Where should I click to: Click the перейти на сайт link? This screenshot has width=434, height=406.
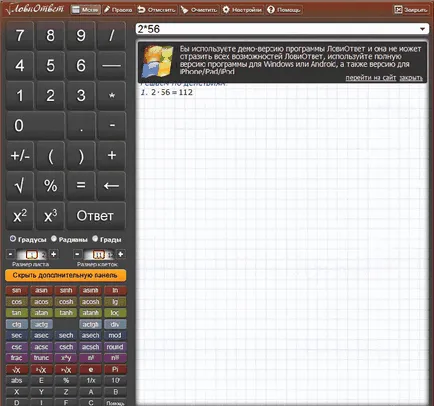(371, 78)
